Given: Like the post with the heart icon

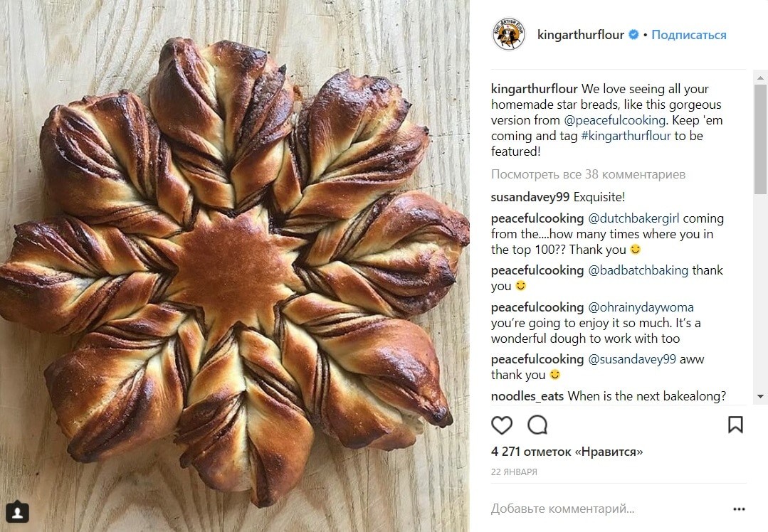Looking at the screenshot, I should click(502, 425).
